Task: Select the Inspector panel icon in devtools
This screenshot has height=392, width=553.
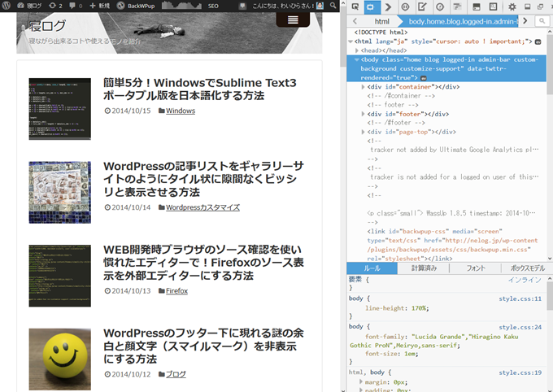Action: click(370, 7)
